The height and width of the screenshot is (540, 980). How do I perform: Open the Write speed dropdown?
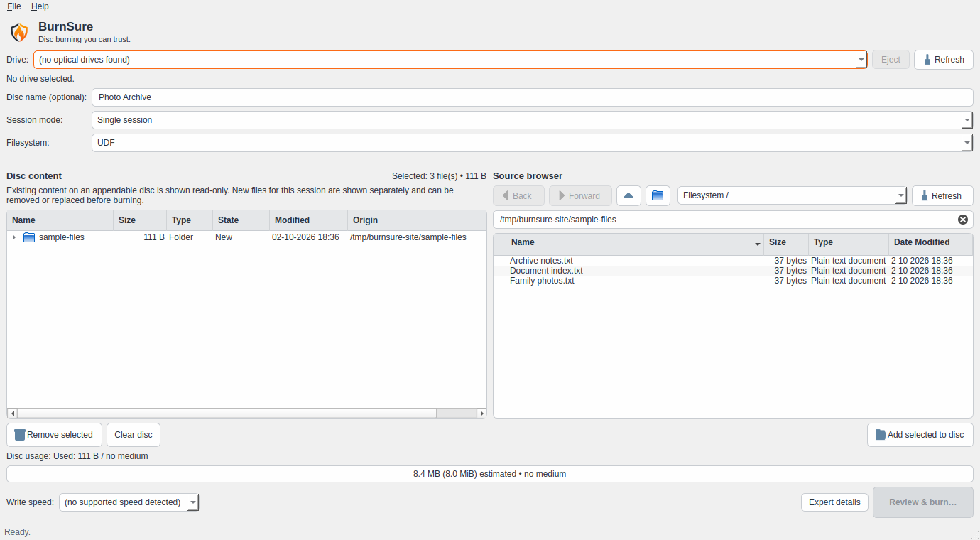129,502
